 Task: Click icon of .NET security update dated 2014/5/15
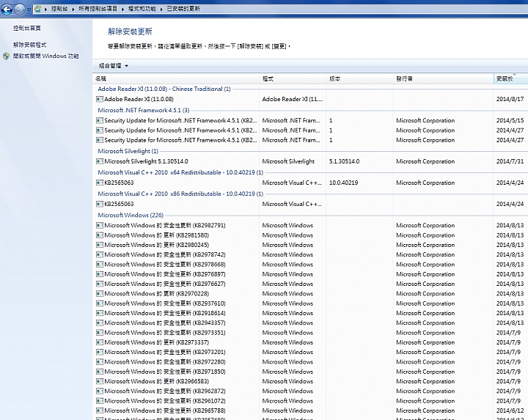[100, 120]
